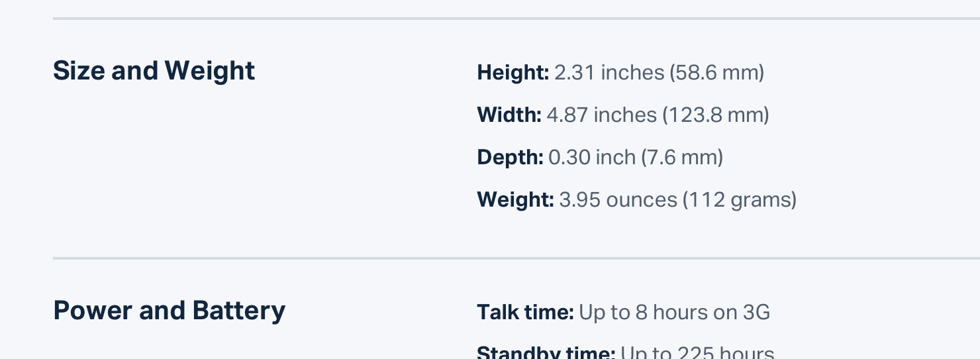Click the 3.95 ounces (112 grams) value
This screenshot has height=359, width=980.
pyautogui.click(x=678, y=199)
